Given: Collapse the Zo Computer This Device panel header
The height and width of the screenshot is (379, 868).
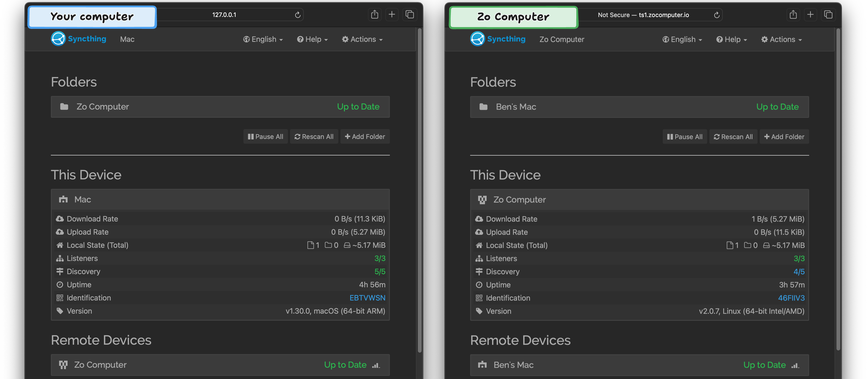Looking at the screenshot, I should pyautogui.click(x=639, y=200).
